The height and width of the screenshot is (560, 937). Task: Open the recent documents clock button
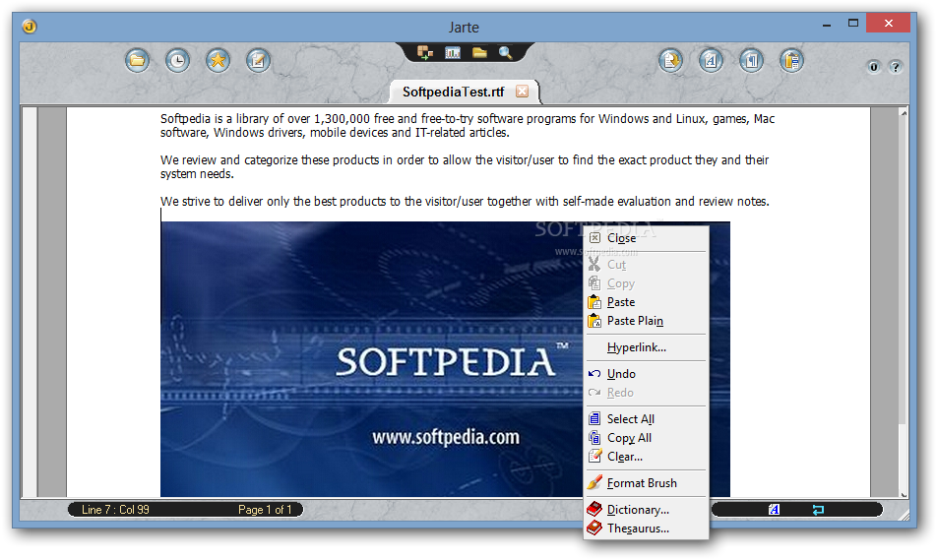(177, 60)
